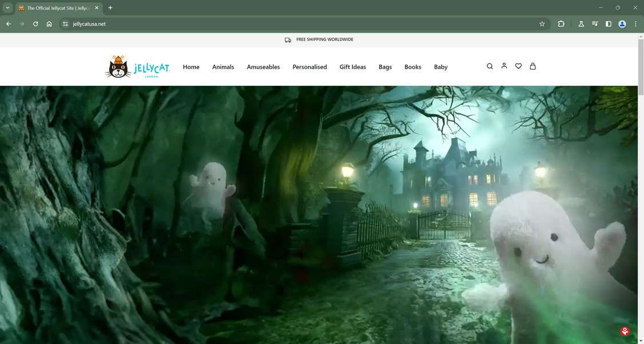
Task: Open the browser extensions puzzle icon
Action: click(x=561, y=24)
